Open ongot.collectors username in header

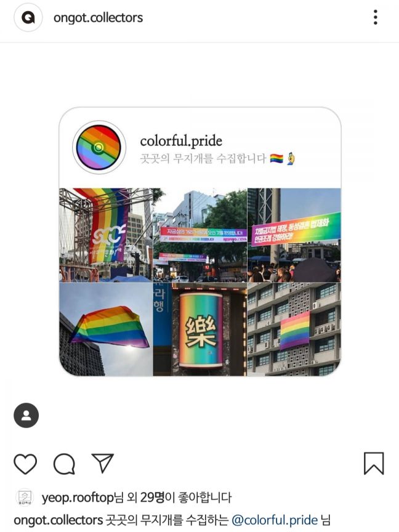click(98, 18)
